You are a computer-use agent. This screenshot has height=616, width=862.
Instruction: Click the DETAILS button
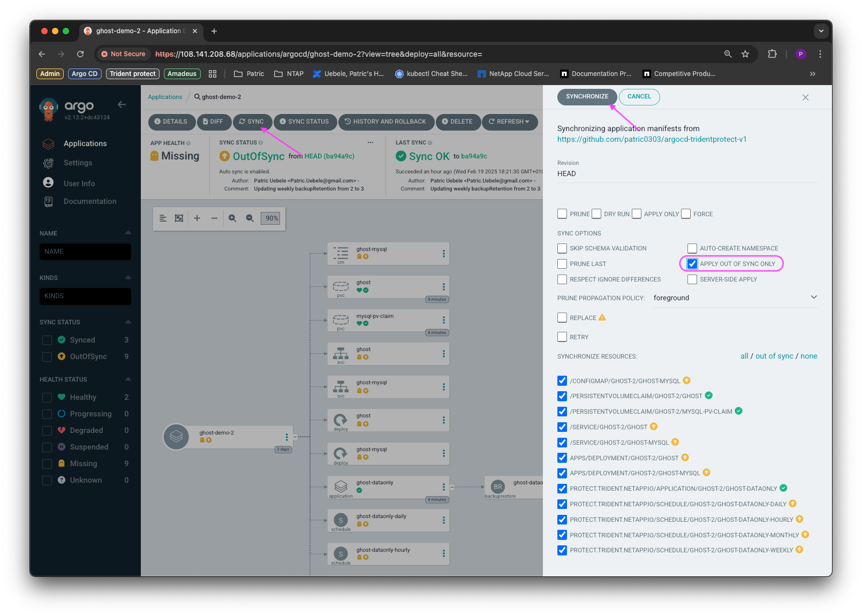coord(171,121)
